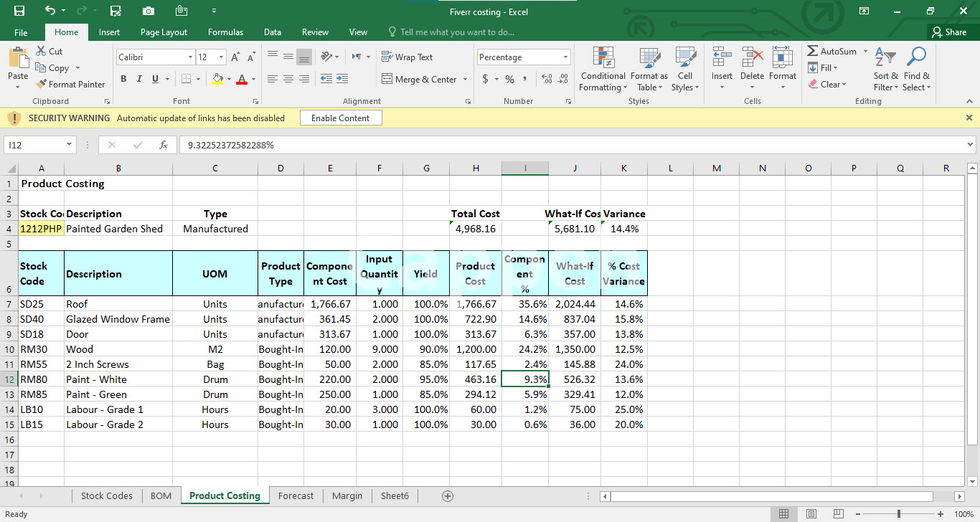Open Conditional Formatting in the Styles group

pyautogui.click(x=603, y=60)
